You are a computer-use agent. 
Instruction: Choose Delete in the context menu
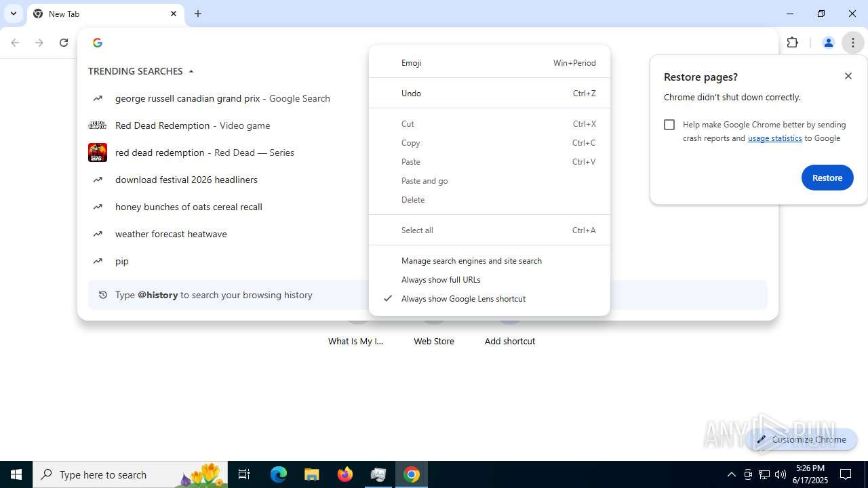pyautogui.click(x=490, y=200)
